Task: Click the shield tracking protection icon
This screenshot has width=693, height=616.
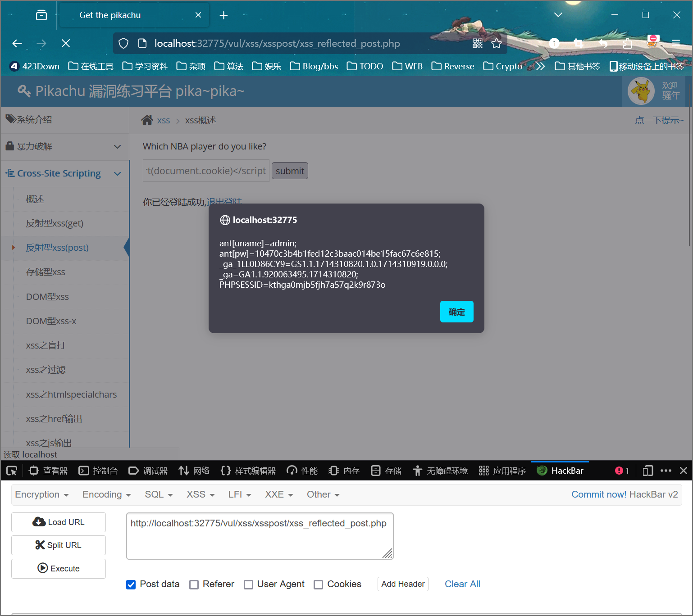Action: point(123,44)
